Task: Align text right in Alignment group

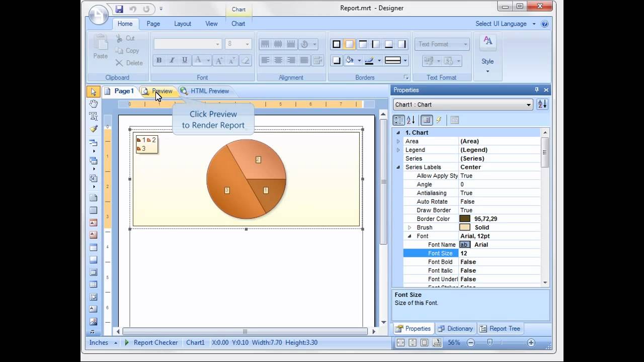Action: (x=291, y=60)
